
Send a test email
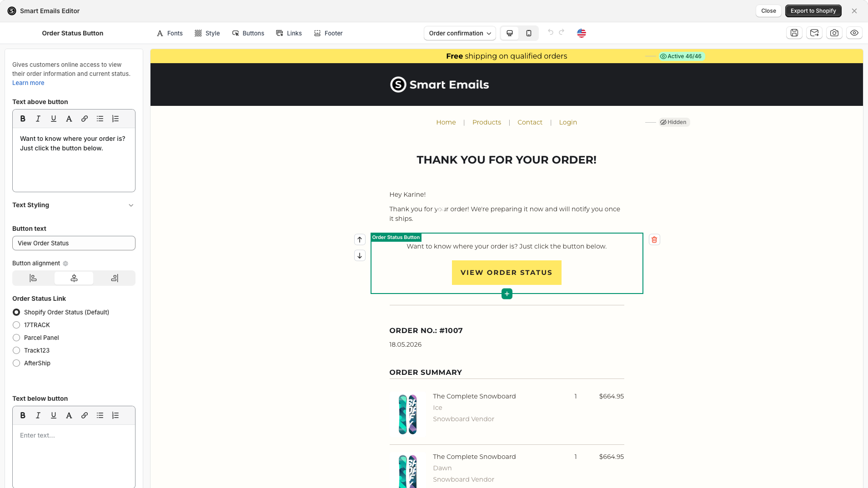[814, 33]
